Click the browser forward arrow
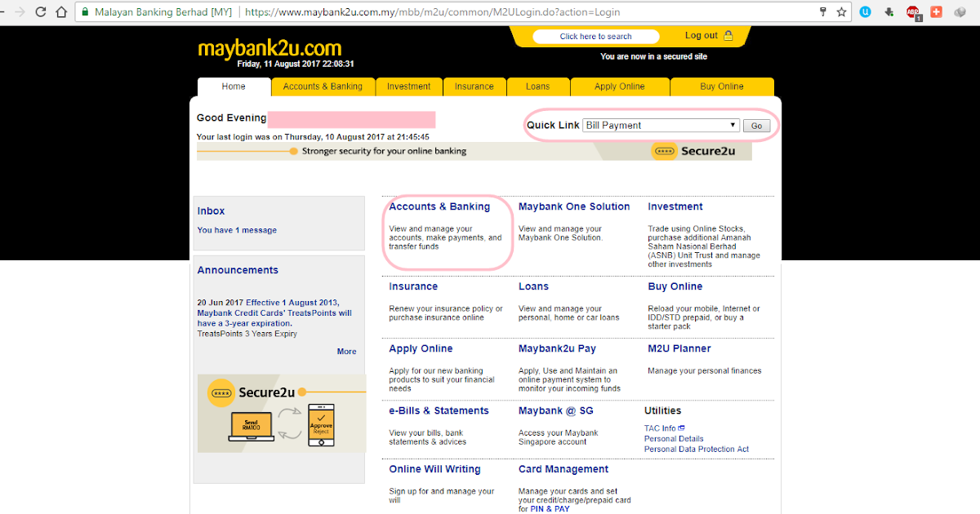 (20, 12)
